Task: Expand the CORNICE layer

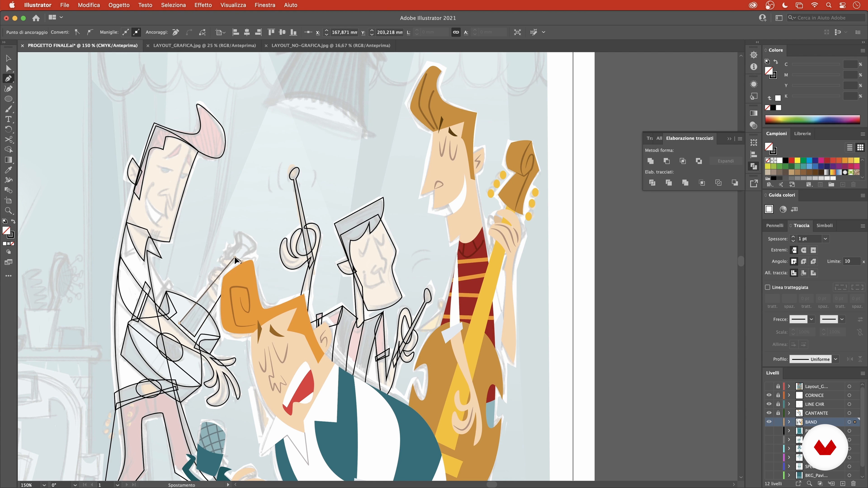Action: pos(789,395)
